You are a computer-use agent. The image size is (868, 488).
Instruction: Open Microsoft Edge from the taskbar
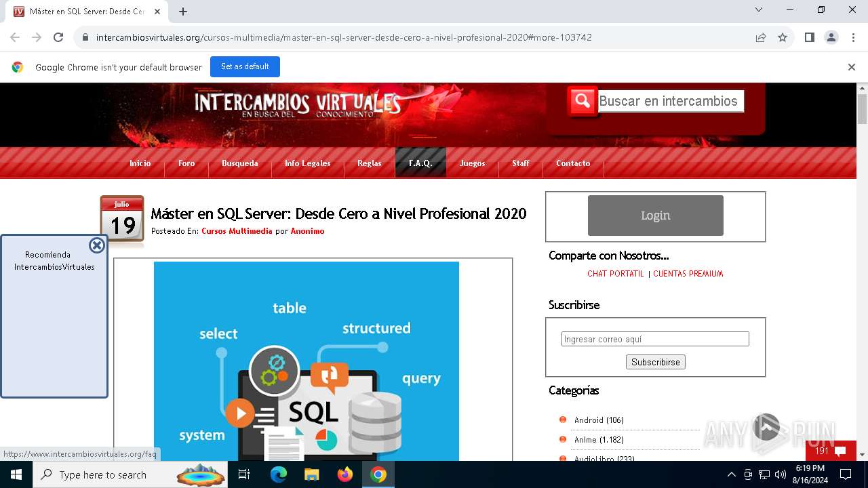[279, 474]
